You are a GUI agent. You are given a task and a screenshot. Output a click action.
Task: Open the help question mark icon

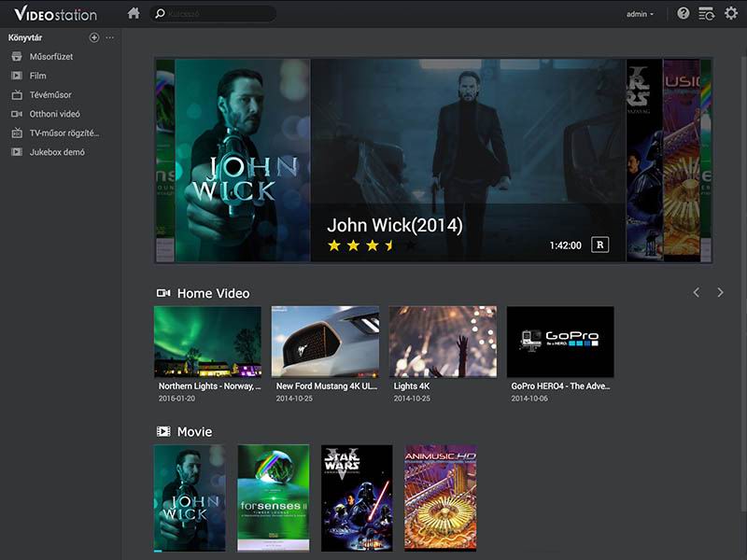tap(684, 14)
